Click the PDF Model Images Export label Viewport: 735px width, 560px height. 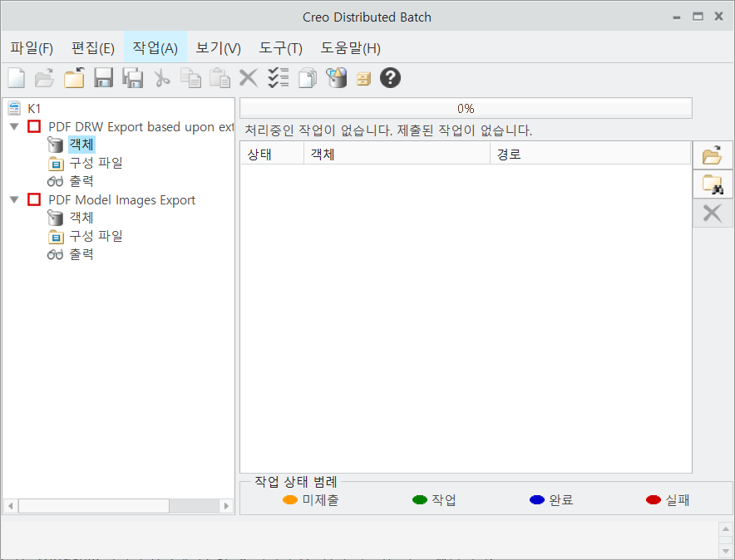122,200
